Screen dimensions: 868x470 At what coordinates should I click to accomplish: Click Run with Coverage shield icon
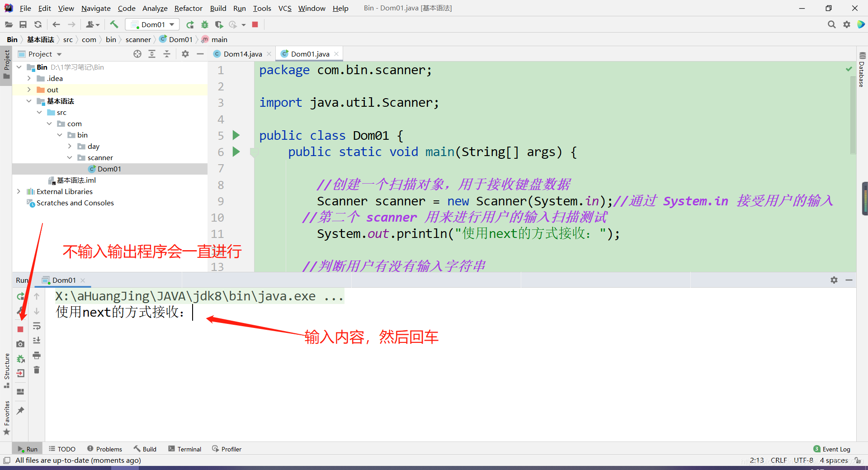[219, 24]
